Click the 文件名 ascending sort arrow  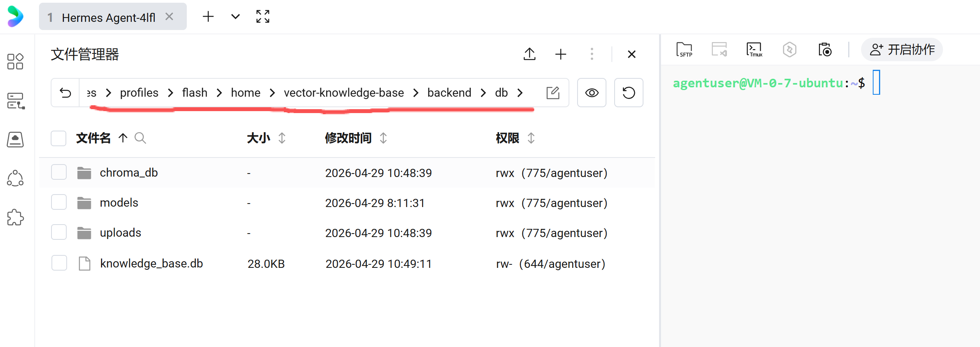[x=123, y=138]
